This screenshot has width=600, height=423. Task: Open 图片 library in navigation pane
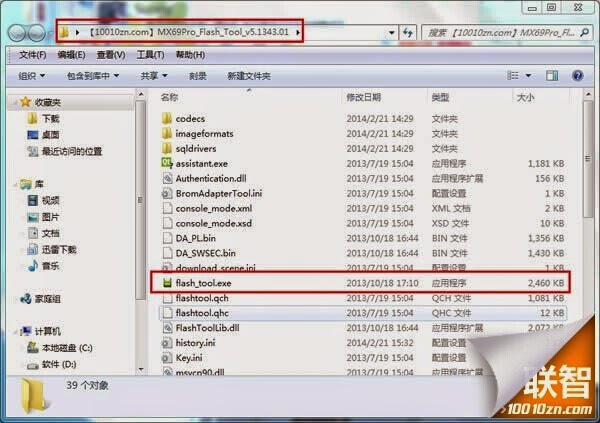tap(51, 217)
